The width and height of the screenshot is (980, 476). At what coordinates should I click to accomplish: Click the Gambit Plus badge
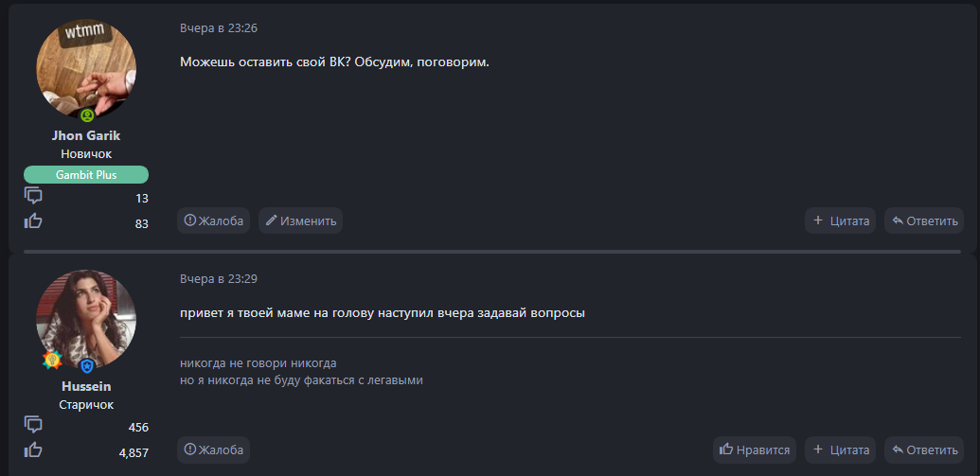[x=86, y=174]
